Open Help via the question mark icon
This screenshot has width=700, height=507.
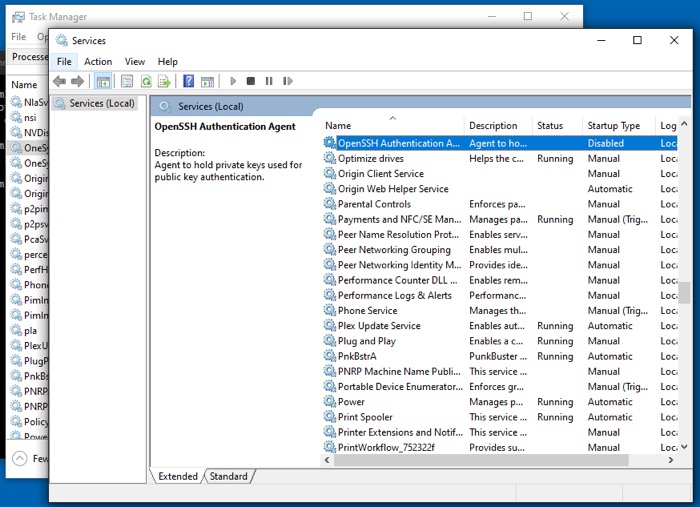pyautogui.click(x=188, y=81)
